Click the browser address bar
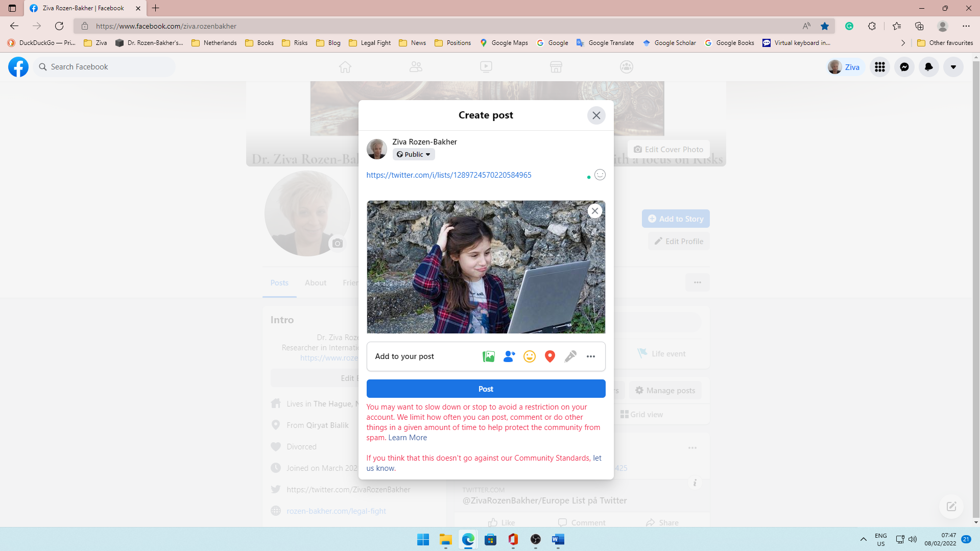 [439, 26]
